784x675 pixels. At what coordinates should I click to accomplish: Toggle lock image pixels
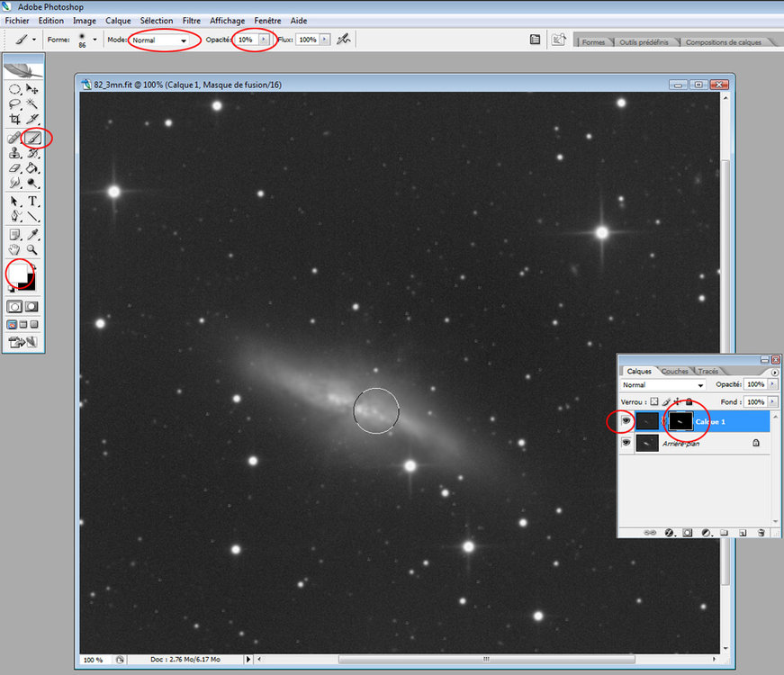coord(666,401)
